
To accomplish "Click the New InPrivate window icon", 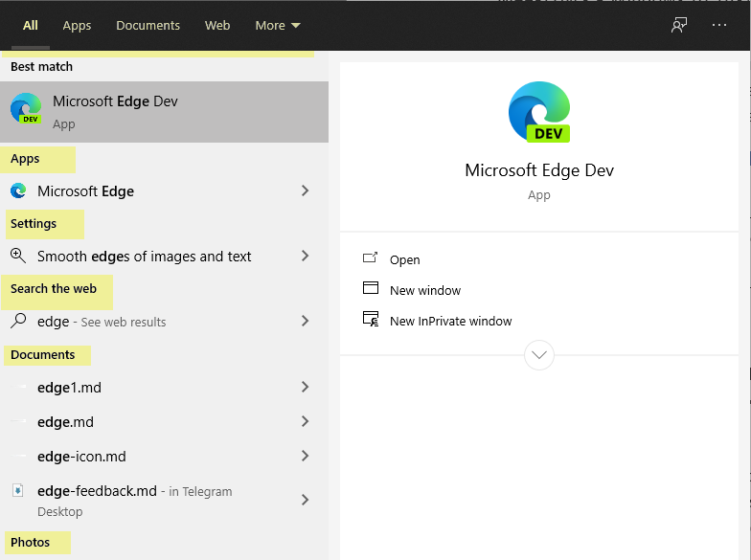I will tap(371, 319).
